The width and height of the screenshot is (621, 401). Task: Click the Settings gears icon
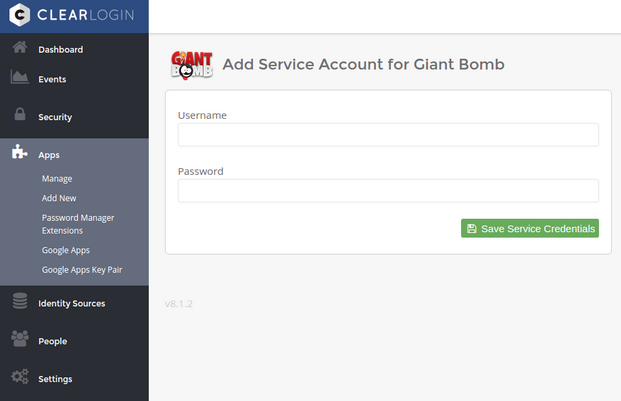click(x=20, y=376)
